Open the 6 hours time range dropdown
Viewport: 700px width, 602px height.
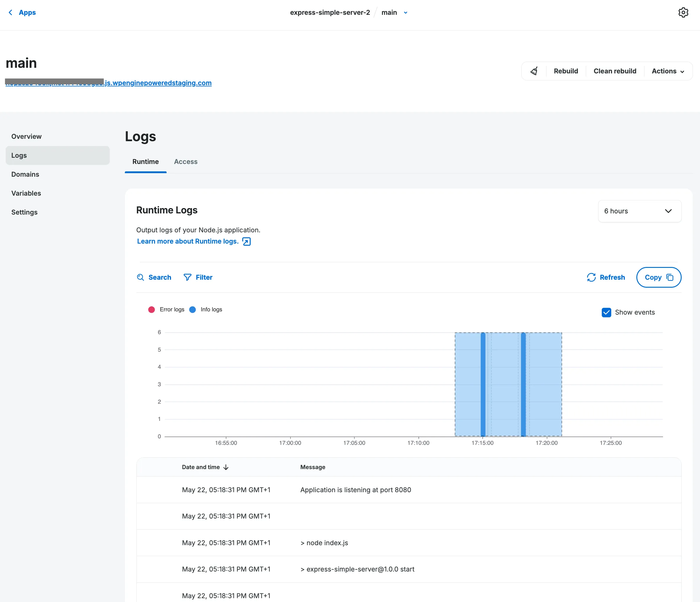coord(640,211)
